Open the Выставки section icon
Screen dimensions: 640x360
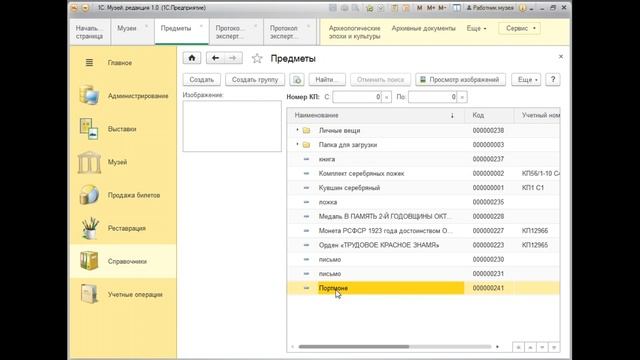[89, 129]
